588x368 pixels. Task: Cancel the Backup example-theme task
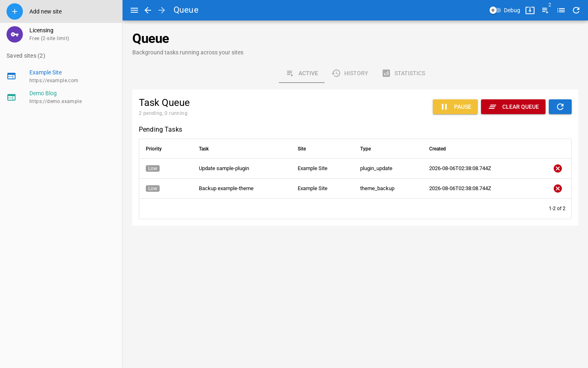click(558, 188)
